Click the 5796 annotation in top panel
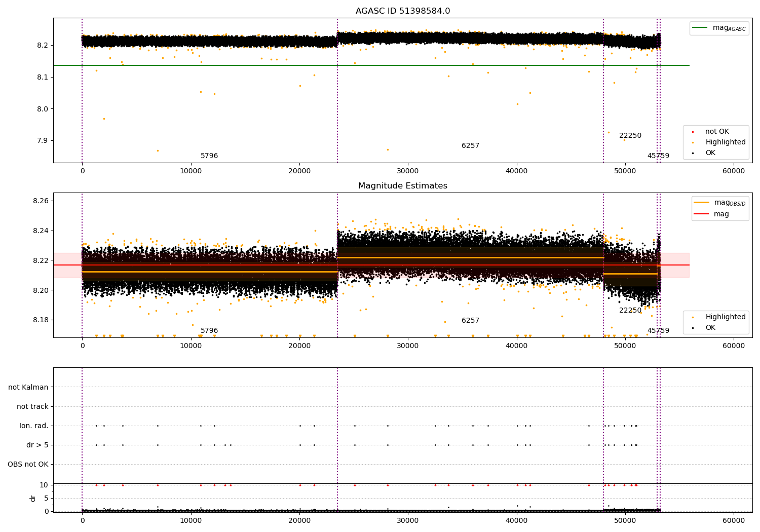The image size is (760, 532). [209, 156]
